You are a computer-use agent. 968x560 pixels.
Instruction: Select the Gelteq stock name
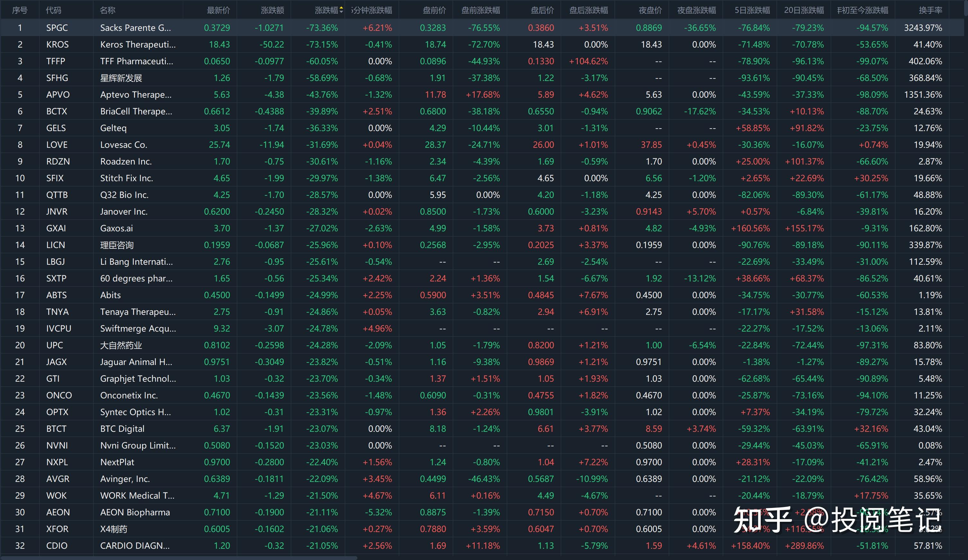tap(113, 128)
